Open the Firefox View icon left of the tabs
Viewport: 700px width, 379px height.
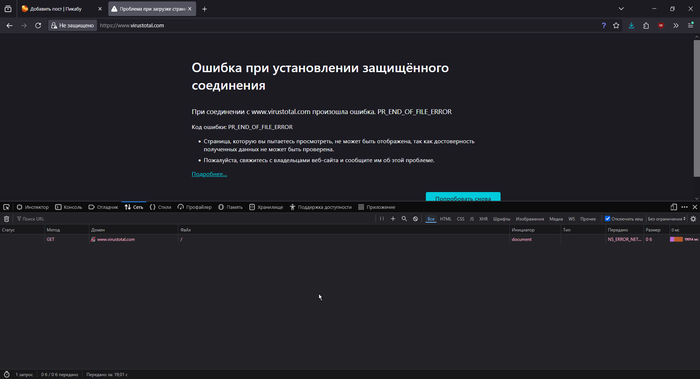pos(8,8)
